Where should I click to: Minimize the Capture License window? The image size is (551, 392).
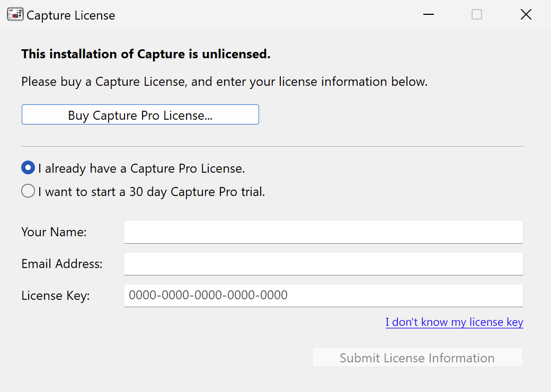click(x=429, y=14)
